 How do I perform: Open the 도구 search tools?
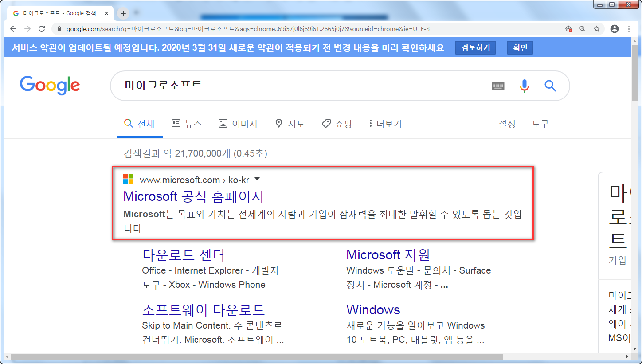pyautogui.click(x=540, y=124)
